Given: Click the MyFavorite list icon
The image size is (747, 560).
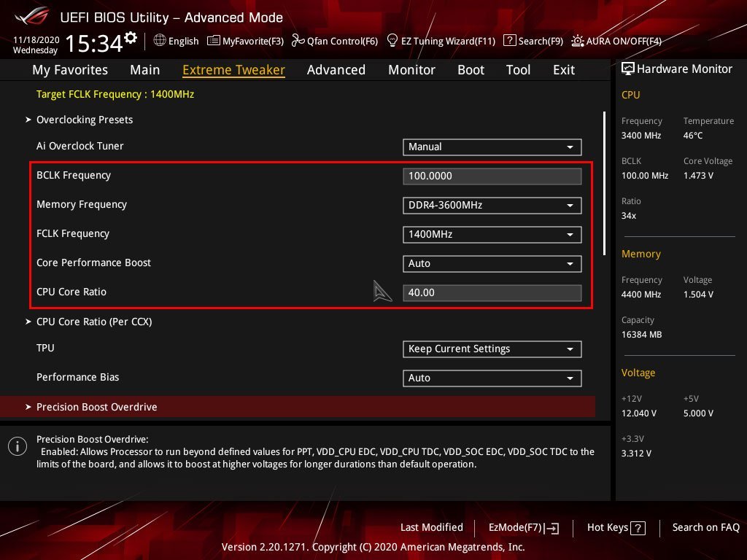Looking at the screenshot, I should pyautogui.click(x=214, y=41).
